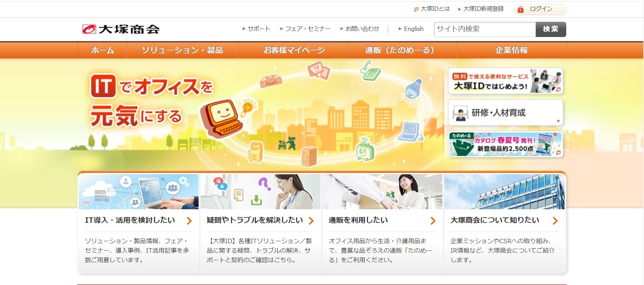The image size is (644, 285).
Task: Click the Otsuka Shokai logo
Action: click(121, 29)
